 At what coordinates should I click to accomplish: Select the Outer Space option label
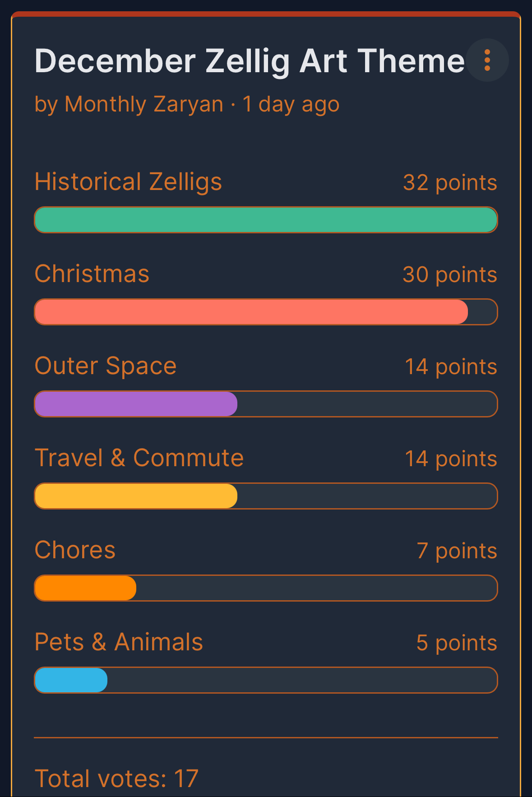coord(106,366)
